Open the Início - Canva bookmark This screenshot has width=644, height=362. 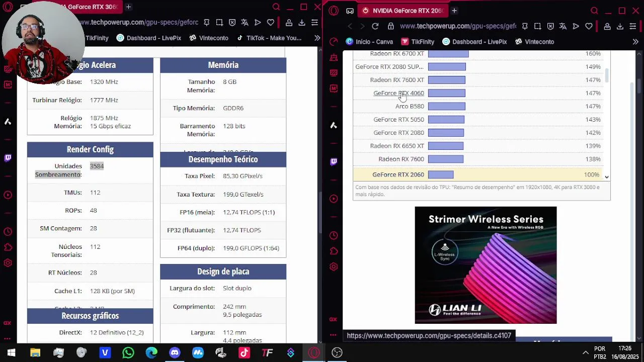(369, 42)
